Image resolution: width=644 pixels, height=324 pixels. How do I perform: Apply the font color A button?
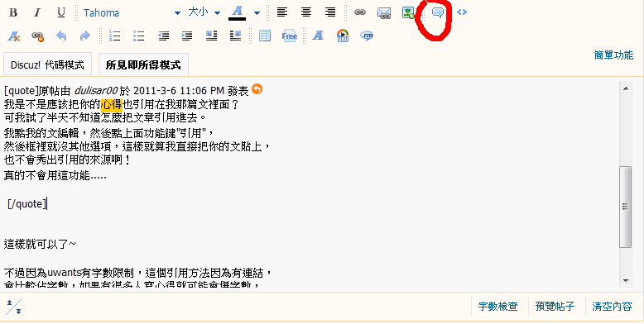click(x=237, y=12)
